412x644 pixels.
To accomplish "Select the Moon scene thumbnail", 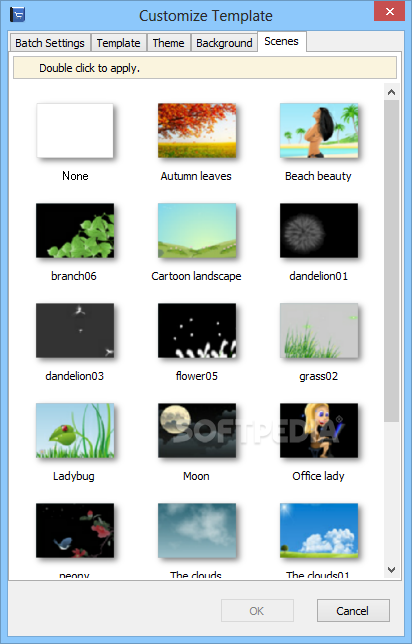I will coord(197,430).
